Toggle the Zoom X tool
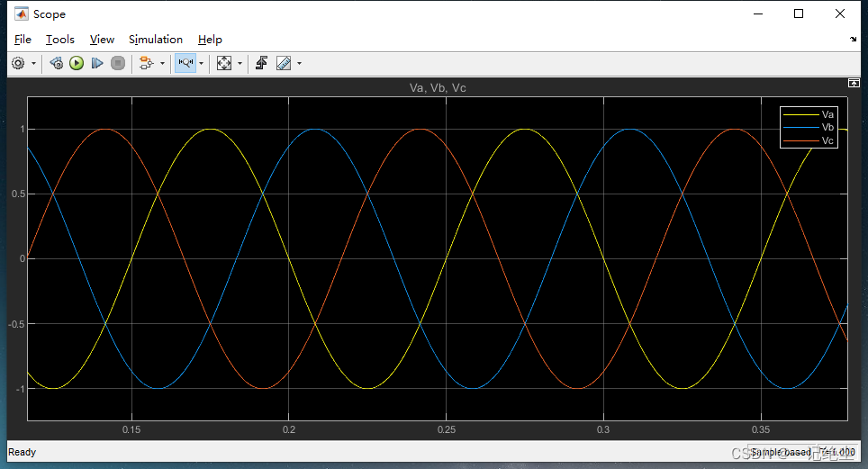 (185, 63)
